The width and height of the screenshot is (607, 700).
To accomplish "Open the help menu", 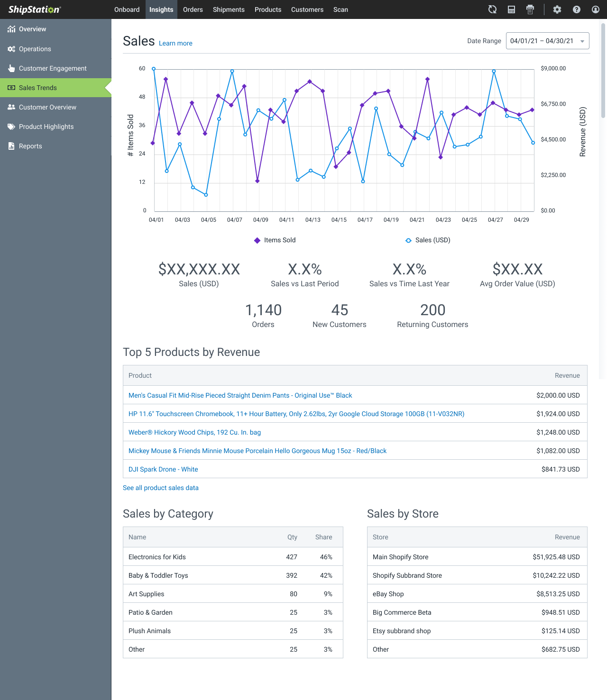I will point(576,9).
